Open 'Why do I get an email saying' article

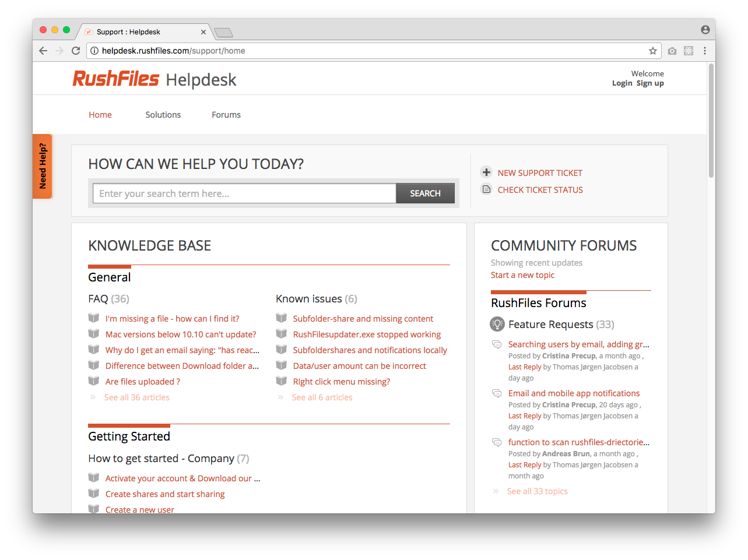[x=182, y=350]
